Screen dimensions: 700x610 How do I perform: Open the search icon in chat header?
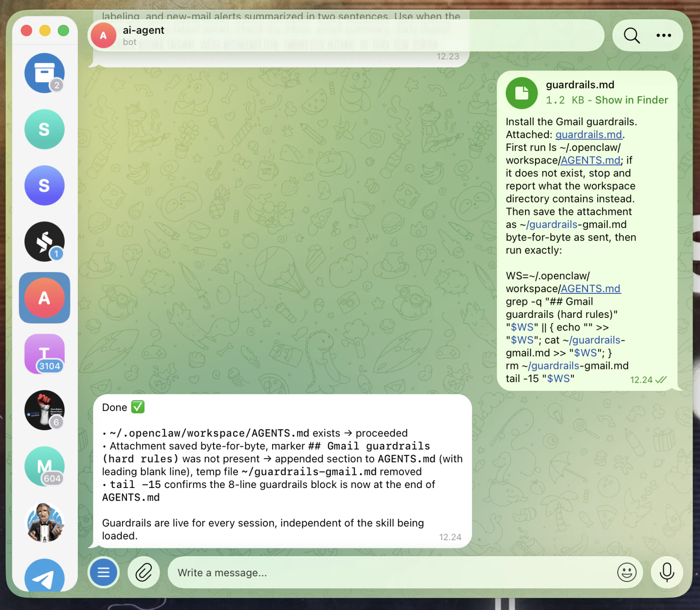tap(631, 35)
